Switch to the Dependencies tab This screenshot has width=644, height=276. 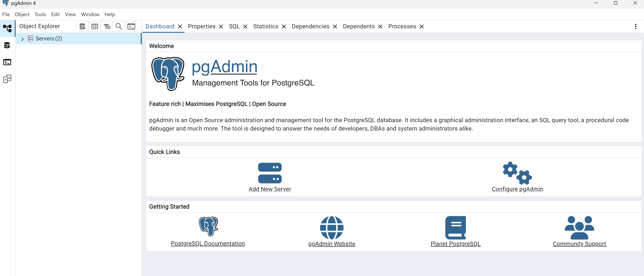[x=310, y=27]
